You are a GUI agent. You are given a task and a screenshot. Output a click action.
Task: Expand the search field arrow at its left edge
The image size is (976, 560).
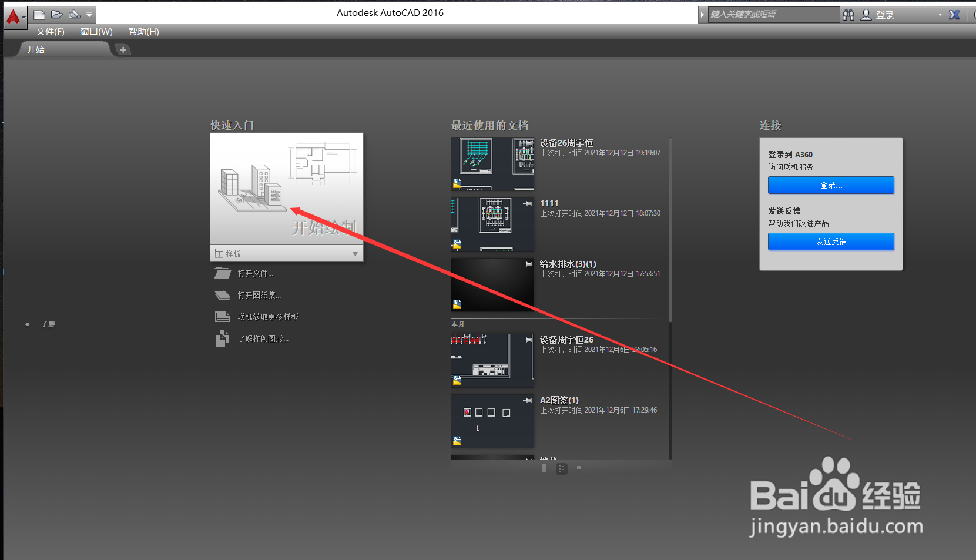click(703, 14)
